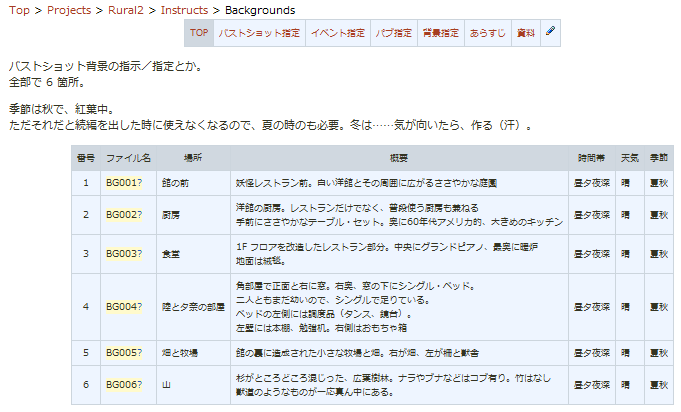
Task: Open the BG001? file link
Action: pyautogui.click(x=124, y=184)
